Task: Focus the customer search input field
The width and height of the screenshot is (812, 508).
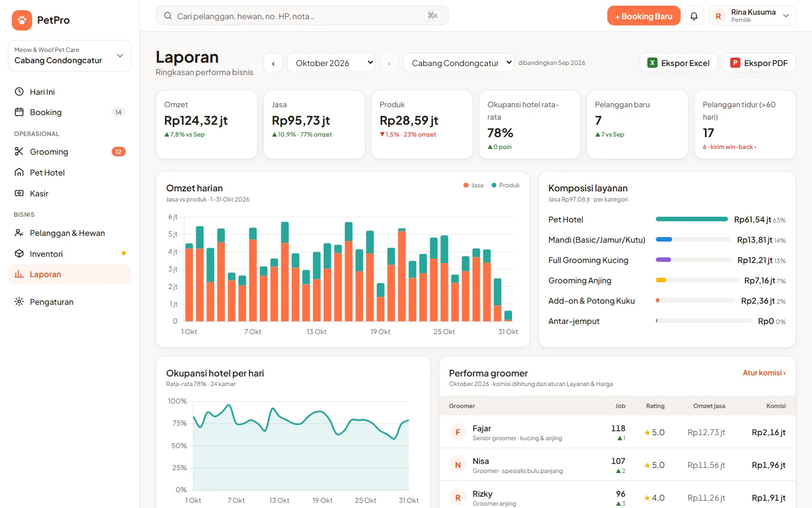Action: coord(302,16)
